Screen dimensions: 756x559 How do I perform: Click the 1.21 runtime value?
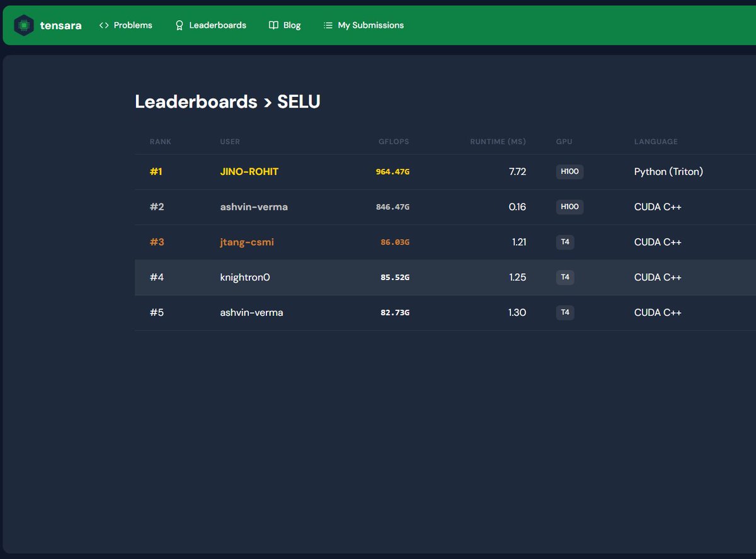point(519,242)
